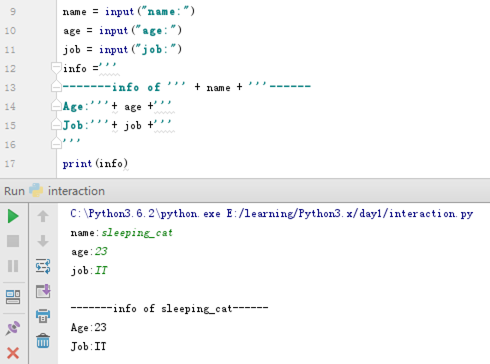Click the job = input("job:") line
The width and height of the screenshot is (490, 364).
(123, 50)
